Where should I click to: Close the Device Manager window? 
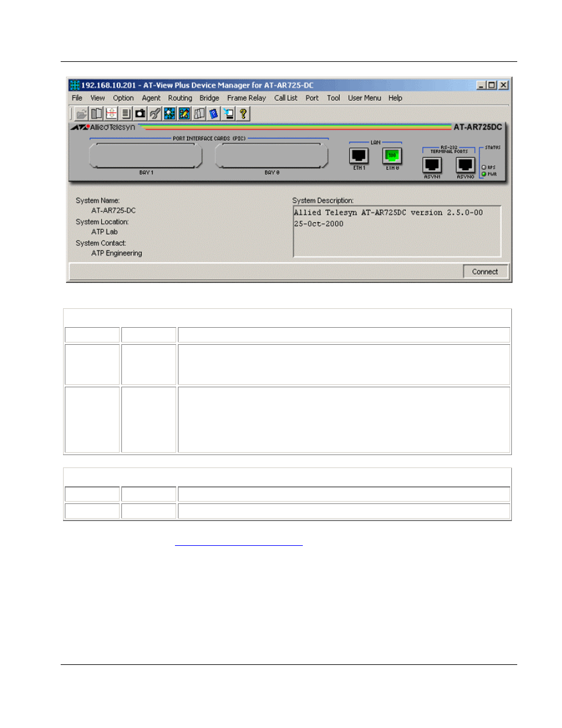504,85
